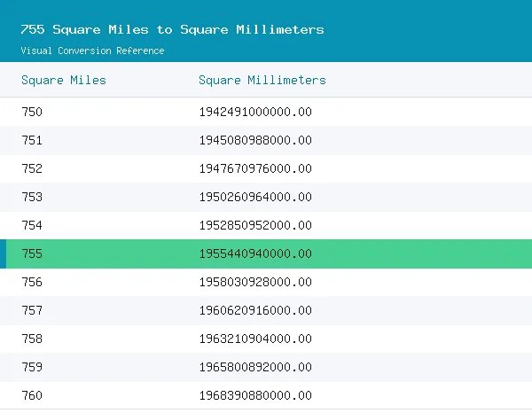Click the value 1947670976000.00
Image resolution: width=532 pixels, height=413 pixels.
click(255, 168)
